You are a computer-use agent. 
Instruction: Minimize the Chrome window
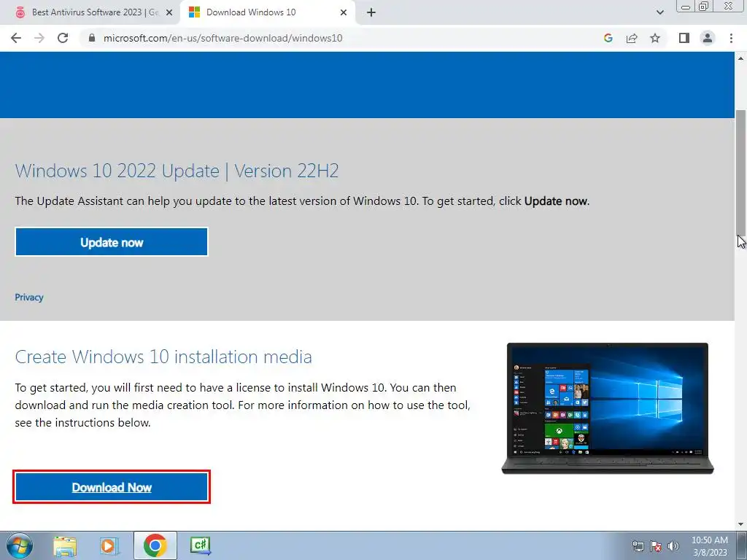click(686, 6)
